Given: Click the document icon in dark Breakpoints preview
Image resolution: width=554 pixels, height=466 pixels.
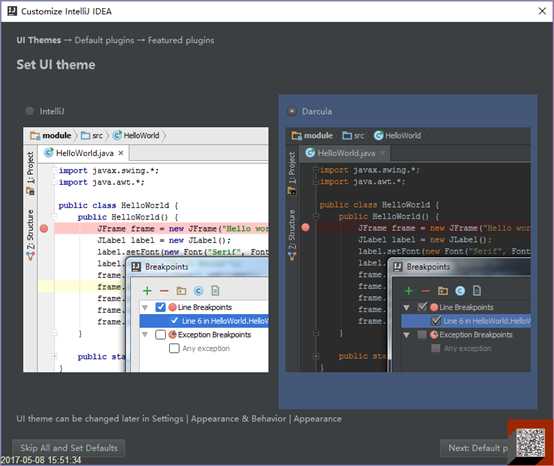Looking at the screenshot, I should 477,291.
